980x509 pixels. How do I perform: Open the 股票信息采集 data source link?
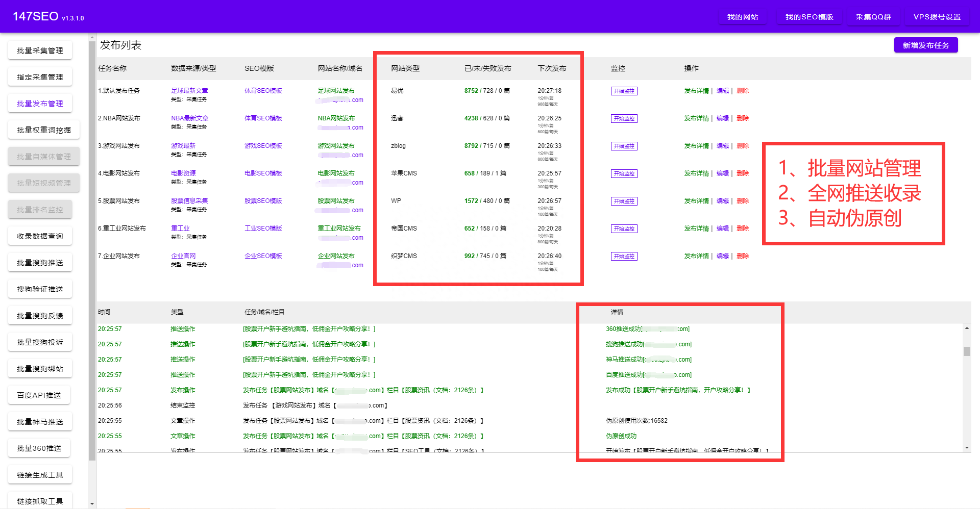(189, 200)
